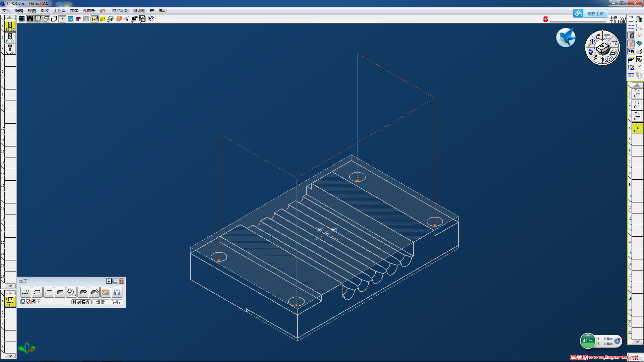Open the tool list eye icon

[631, 51]
